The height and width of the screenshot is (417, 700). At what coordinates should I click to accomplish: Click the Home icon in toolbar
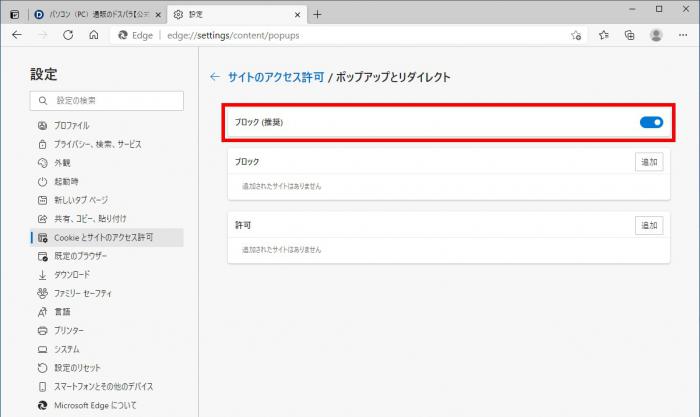[94, 35]
